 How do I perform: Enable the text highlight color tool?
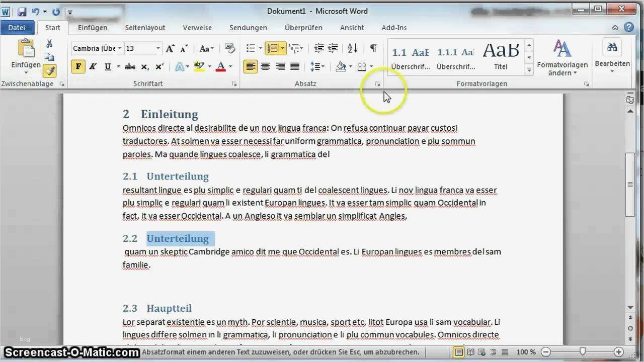(x=198, y=66)
